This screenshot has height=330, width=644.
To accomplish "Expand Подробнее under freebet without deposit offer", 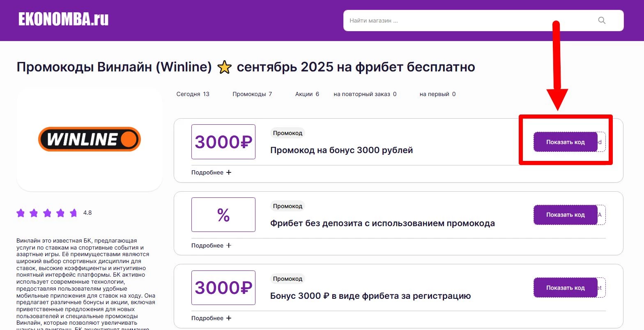I will coord(211,245).
